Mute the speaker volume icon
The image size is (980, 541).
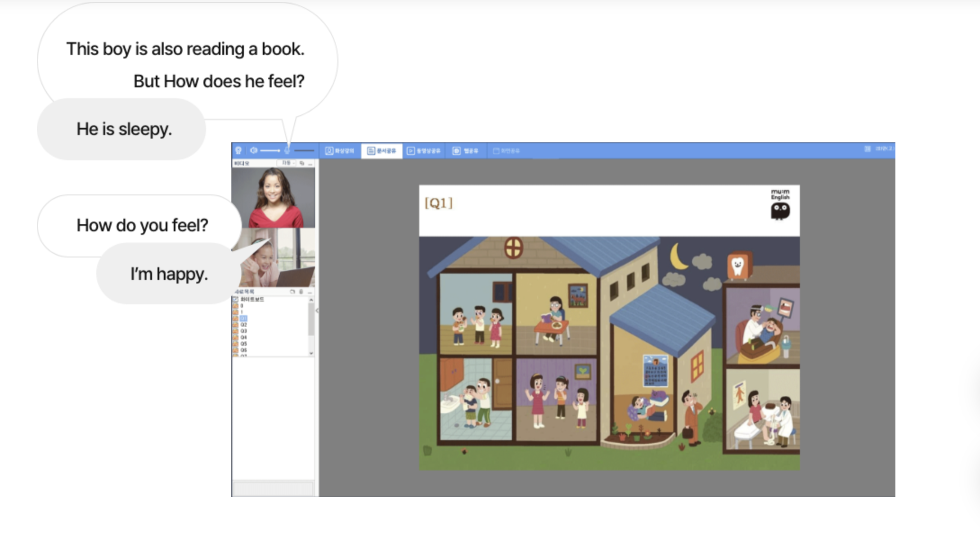tap(254, 150)
